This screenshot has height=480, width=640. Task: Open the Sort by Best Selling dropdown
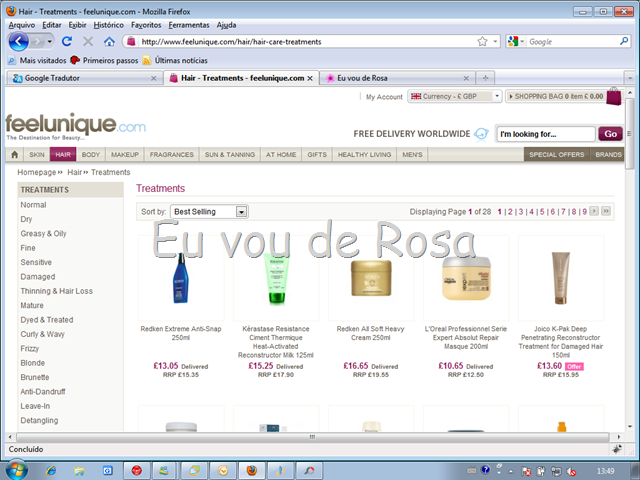(209, 211)
